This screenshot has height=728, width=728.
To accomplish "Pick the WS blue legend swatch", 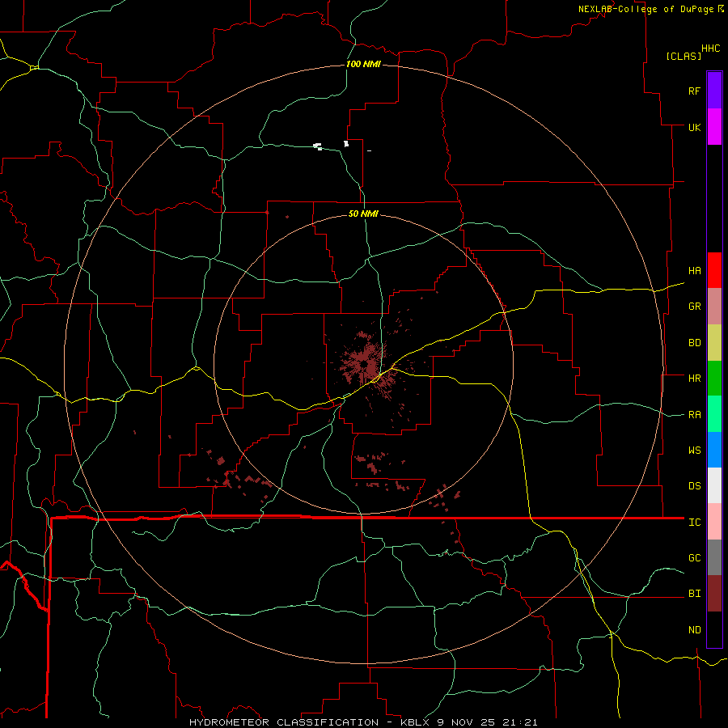I will [714, 450].
